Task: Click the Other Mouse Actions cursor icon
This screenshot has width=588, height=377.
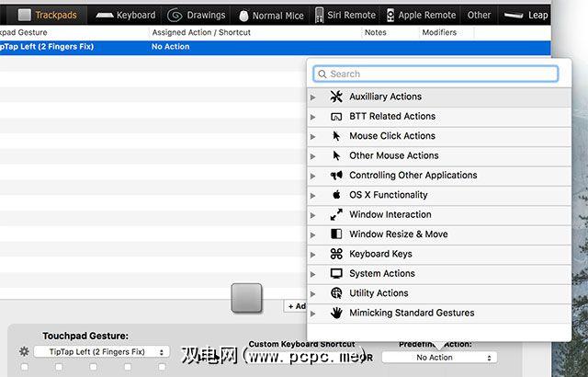Action: (x=336, y=155)
